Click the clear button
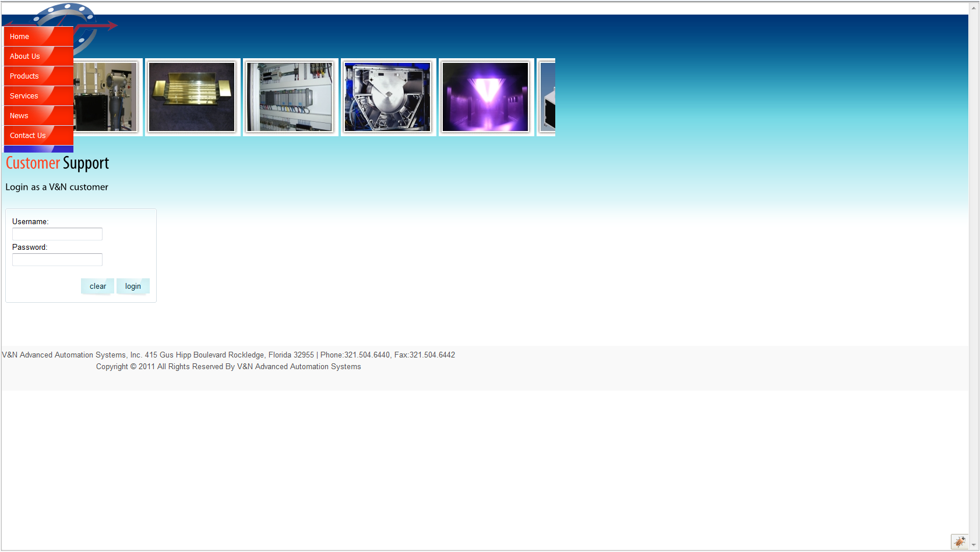980x552 pixels. (98, 286)
